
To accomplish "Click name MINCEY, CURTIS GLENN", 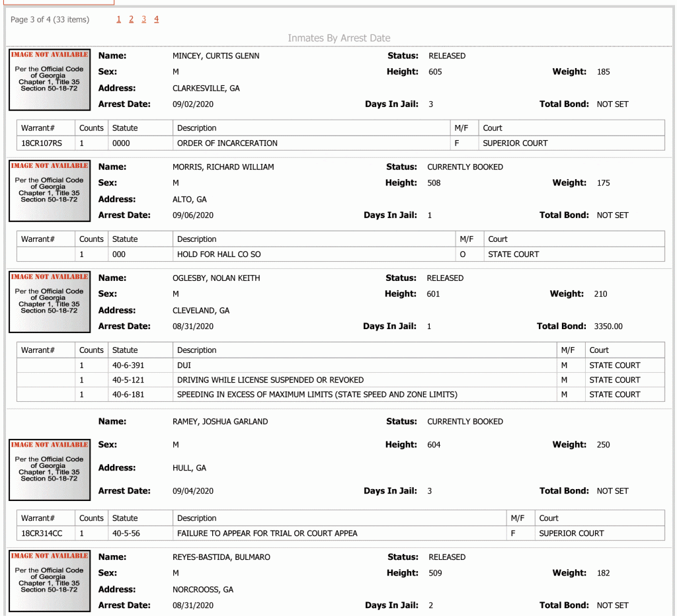I will click(216, 56).
